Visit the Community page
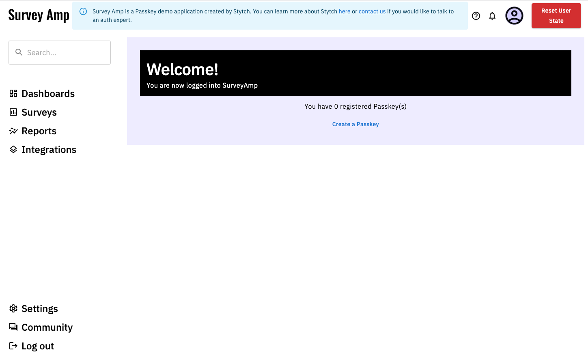The width and height of the screenshot is (588, 364). pyautogui.click(x=47, y=327)
